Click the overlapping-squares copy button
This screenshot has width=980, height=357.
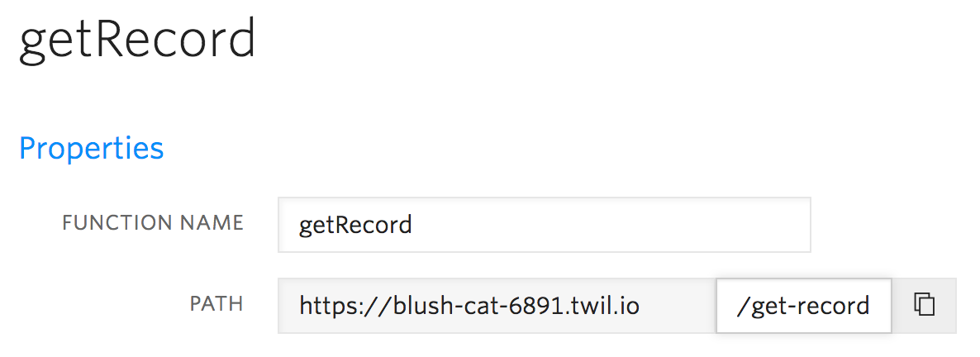[x=924, y=305]
